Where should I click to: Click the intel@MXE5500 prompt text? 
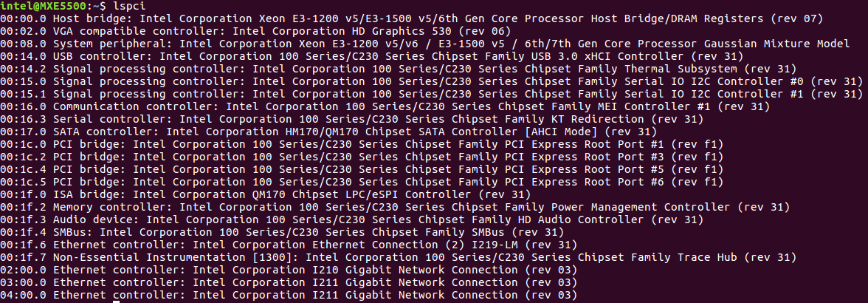pos(44,5)
